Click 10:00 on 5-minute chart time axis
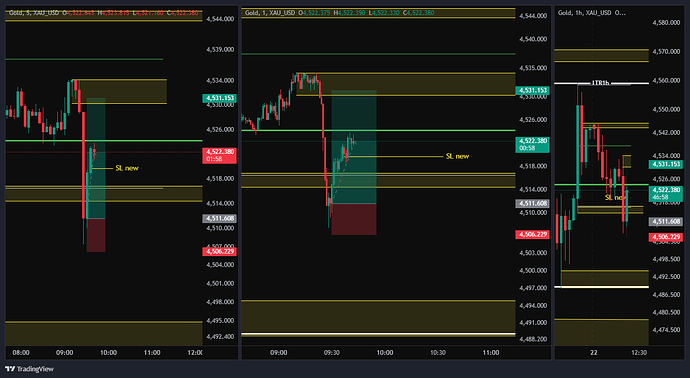 [x=108, y=352]
